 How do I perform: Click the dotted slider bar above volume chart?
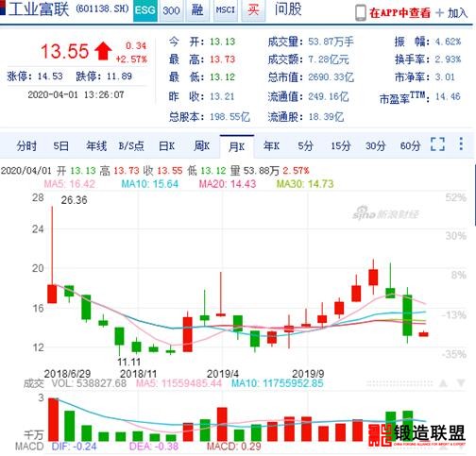[x=399, y=383]
